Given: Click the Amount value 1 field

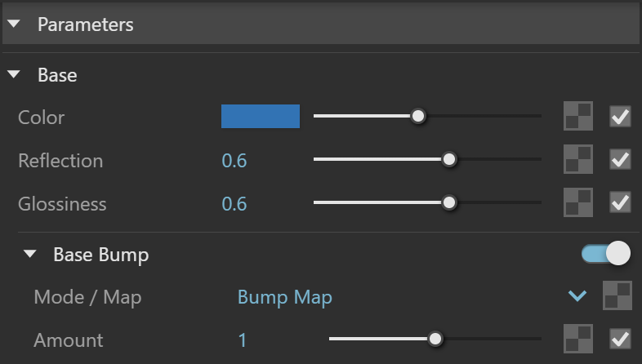Looking at the screenshot, I should pyautogui.click(x=243, y=340).
